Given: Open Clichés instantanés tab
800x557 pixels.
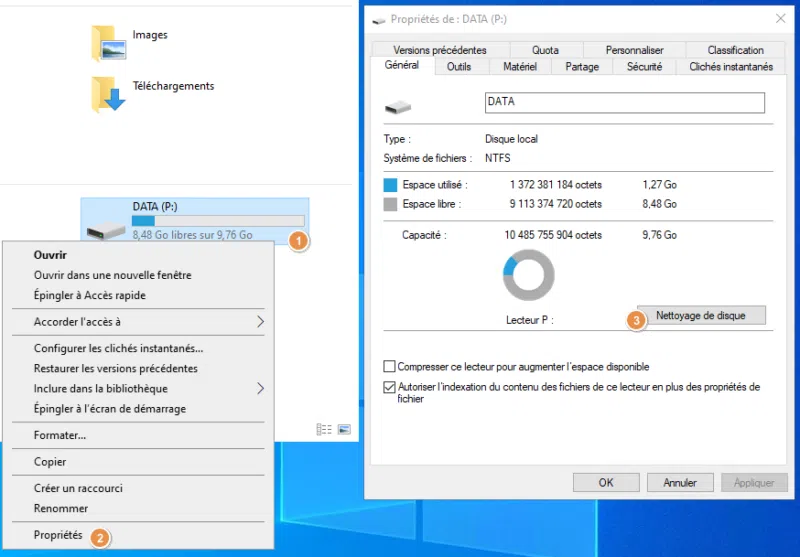Looking at the screenshot, I should 731,67.
